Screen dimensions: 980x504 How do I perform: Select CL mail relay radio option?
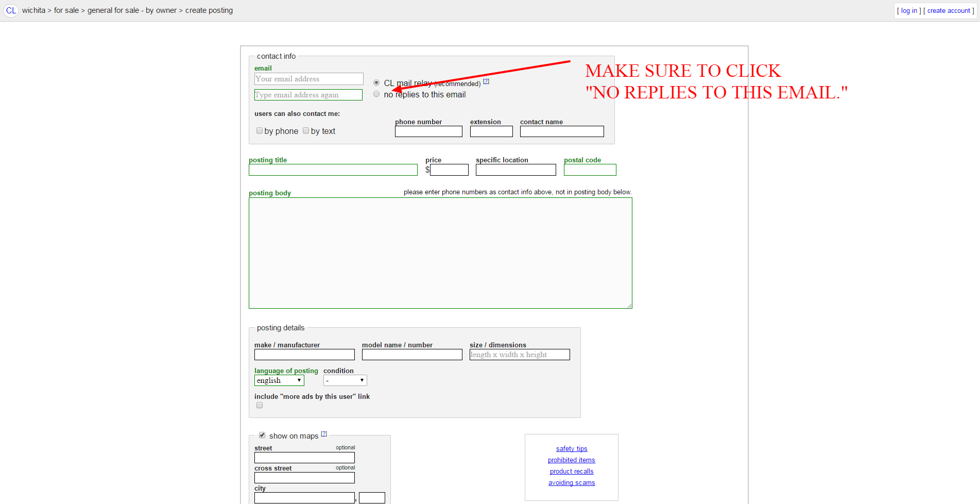(x=376, y=82)
